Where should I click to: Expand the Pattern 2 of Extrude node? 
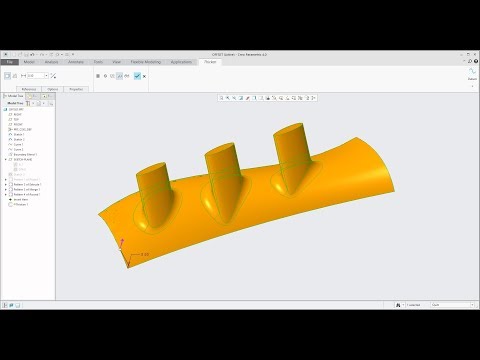(x=5, y=184)
